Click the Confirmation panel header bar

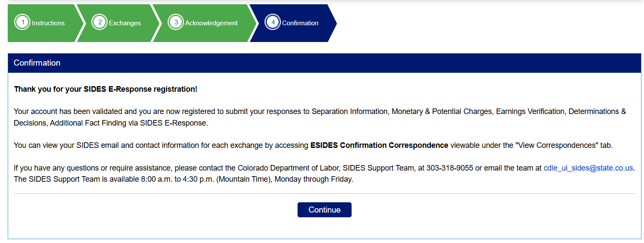[324, 63]
